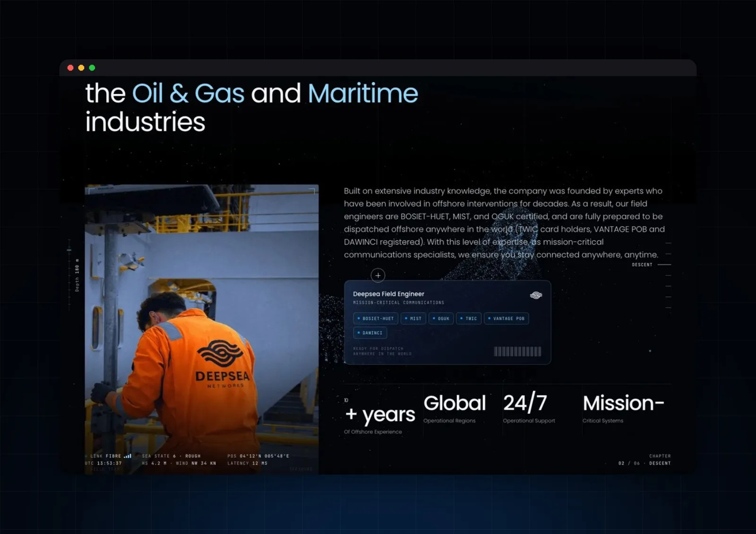Click the "SEA STATE 6 · ROUGH" readout

(171, 456)
